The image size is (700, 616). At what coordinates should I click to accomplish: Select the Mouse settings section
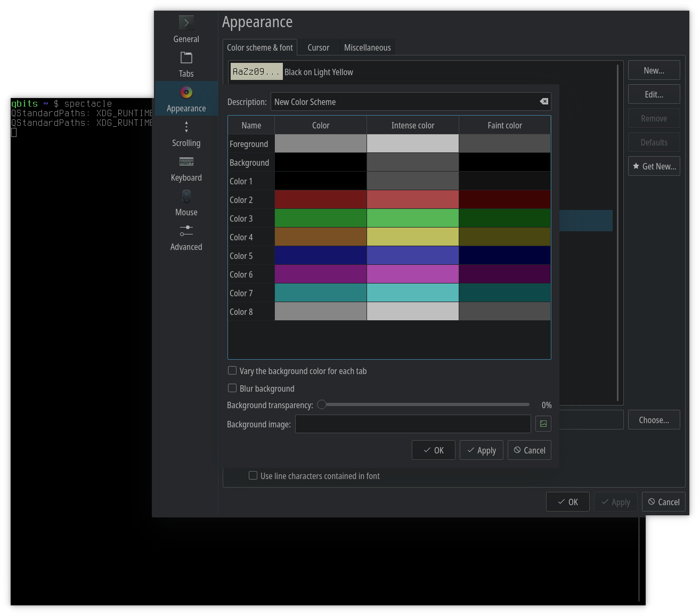(186, 202)
